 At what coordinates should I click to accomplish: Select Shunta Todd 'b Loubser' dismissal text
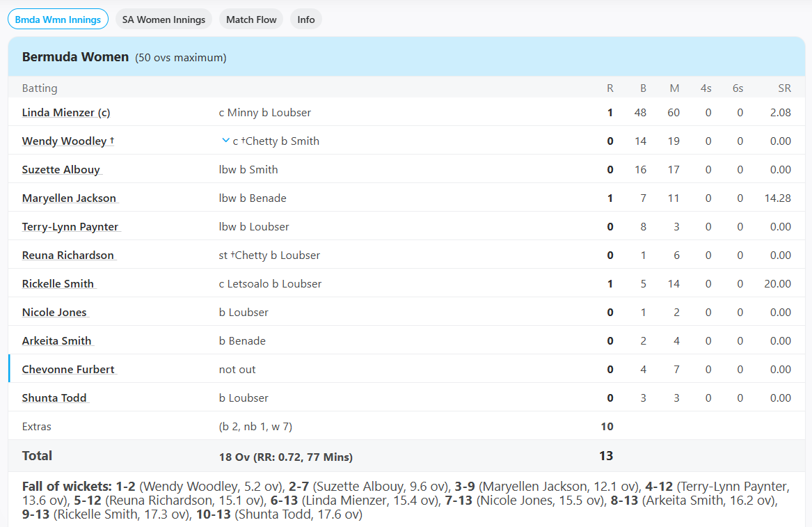click(244, 398)
